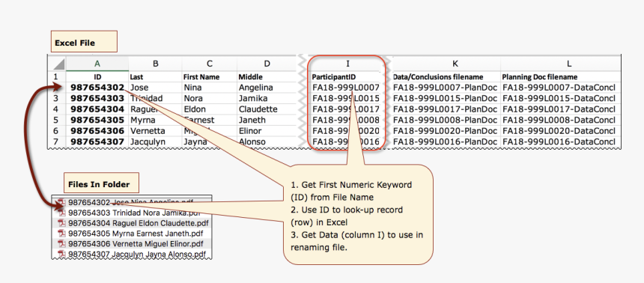
Task: Click PDF icon for 987654304 Raguel Eldon Claudette.pdf
Action: pos(61,223)
